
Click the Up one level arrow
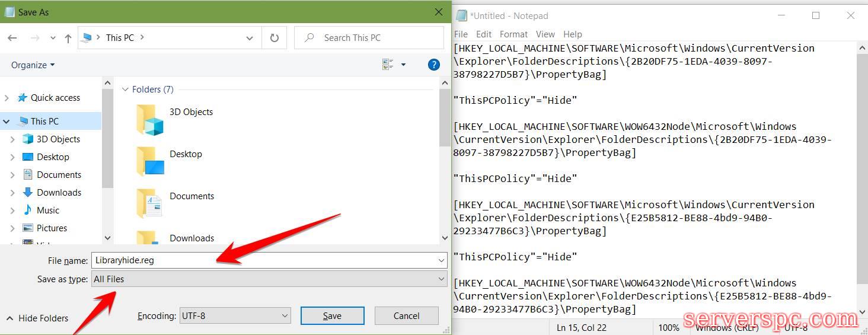point(68,38)
